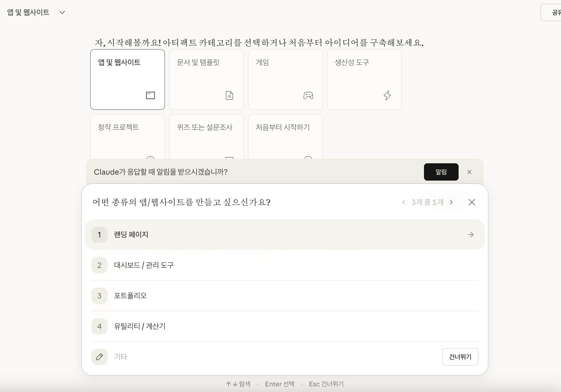Select option 3 포트폴리오
Image resolution: width=561 pixels, height=392 pixels.
(130, 296)
